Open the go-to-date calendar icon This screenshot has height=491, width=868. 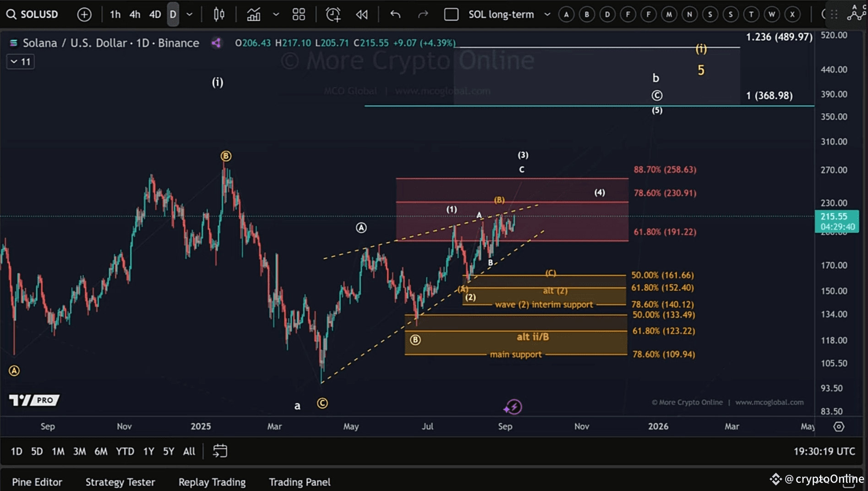(x=220, y=451)
